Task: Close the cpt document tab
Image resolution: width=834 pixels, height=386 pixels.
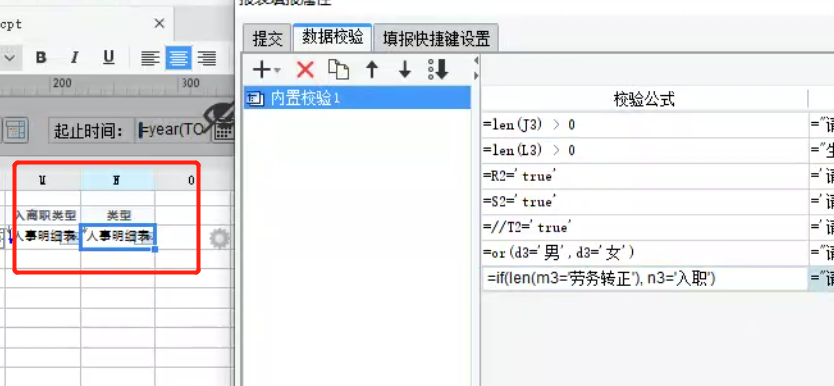Action: [x=159, y=23]
